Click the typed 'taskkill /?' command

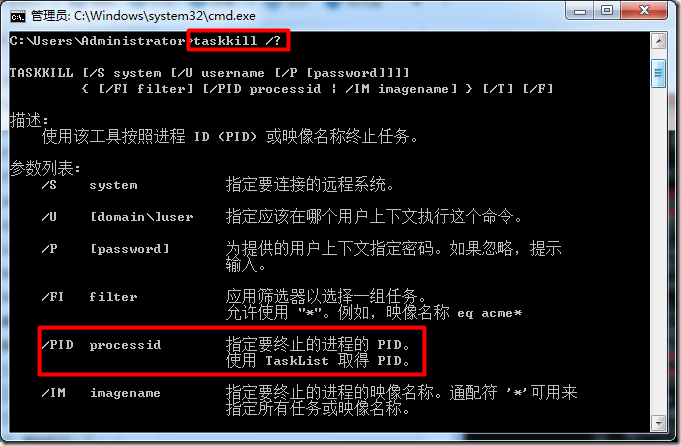237,41
